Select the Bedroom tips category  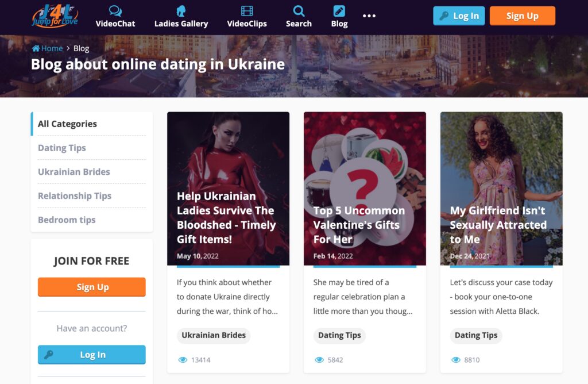[67, 220]
